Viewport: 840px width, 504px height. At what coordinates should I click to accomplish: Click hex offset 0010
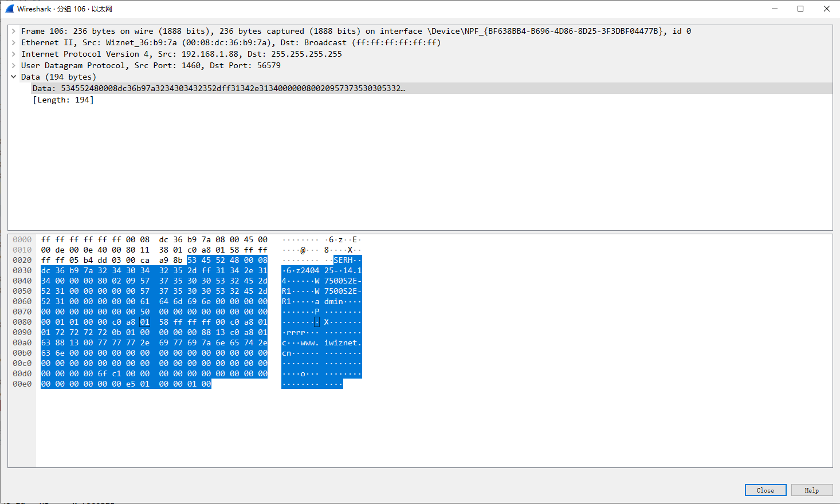tap(22, 250)
